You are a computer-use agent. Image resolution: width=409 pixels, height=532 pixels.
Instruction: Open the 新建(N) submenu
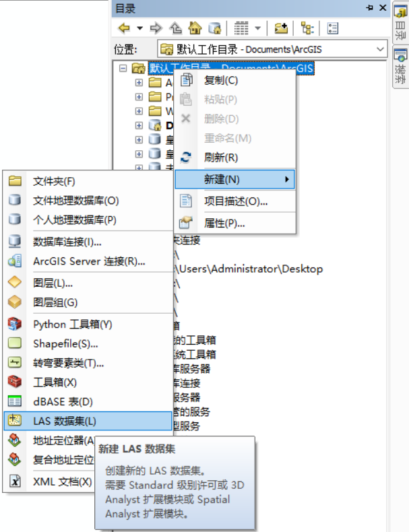pos(235,179)
